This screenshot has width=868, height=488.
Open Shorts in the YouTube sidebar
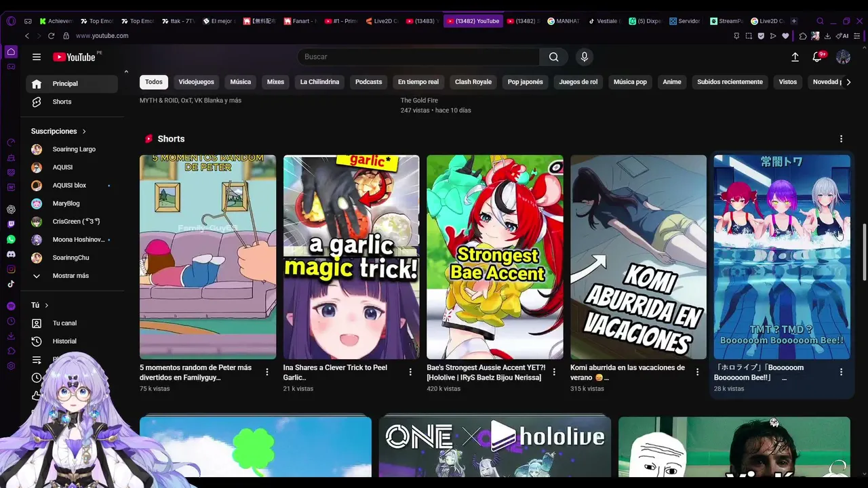72,102
